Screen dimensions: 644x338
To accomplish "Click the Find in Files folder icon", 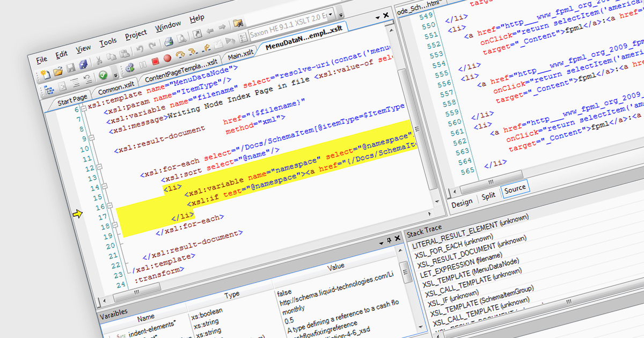I will click(x=238, y=23).
